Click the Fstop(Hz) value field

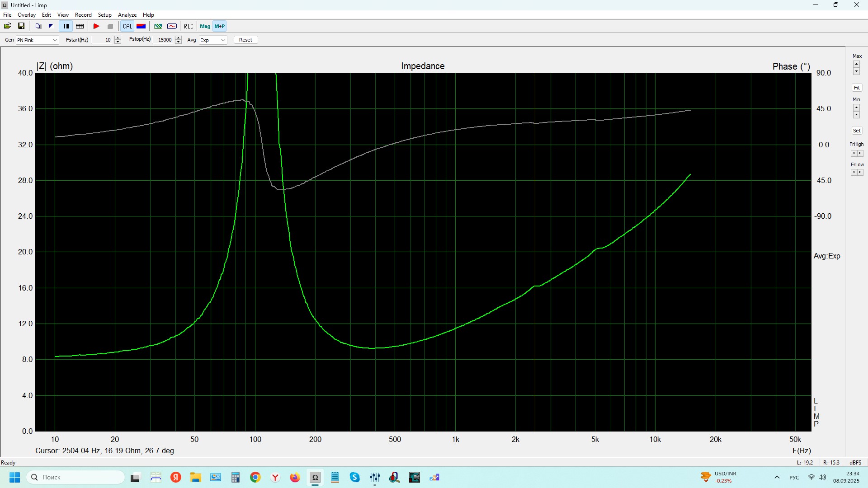(x=164, y=40)
